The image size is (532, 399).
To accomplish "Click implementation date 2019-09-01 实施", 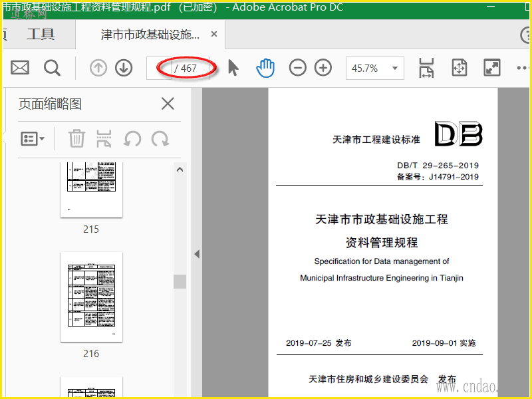I will click(x=444, y=343).
